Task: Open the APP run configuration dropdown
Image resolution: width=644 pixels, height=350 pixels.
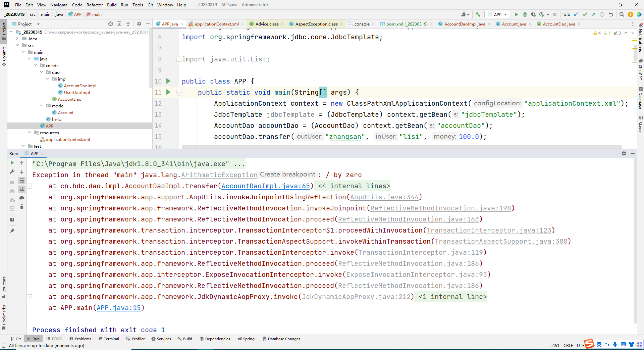Action: click(498, 14)
